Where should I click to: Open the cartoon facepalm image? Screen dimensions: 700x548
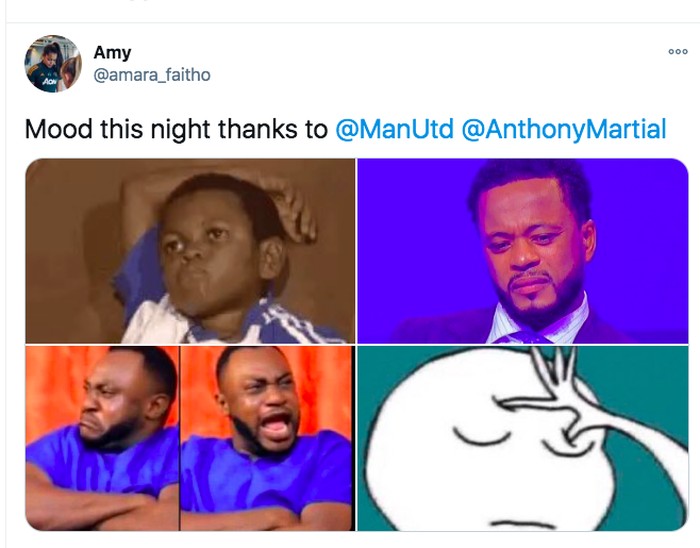pos(523,438)
